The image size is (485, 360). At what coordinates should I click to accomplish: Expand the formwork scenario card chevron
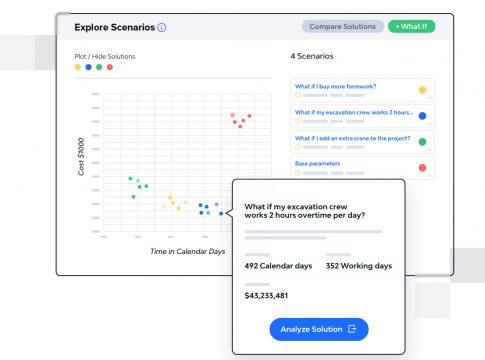pyautogui.click(x=430, y=98)
